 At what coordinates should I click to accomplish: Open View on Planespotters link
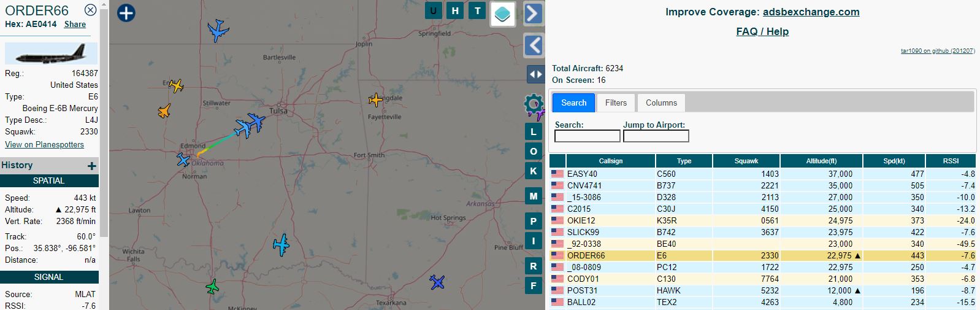tap(44, 144)
